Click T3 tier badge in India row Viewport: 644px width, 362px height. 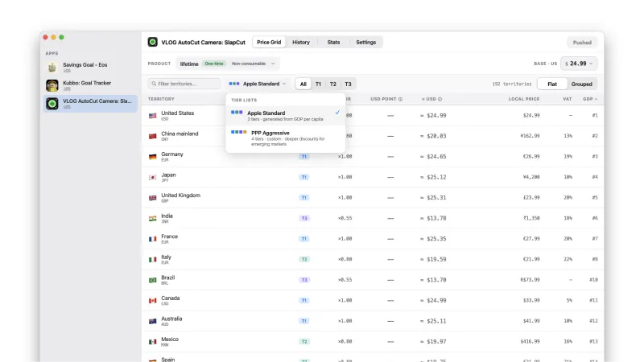click(x=304, y=218)
